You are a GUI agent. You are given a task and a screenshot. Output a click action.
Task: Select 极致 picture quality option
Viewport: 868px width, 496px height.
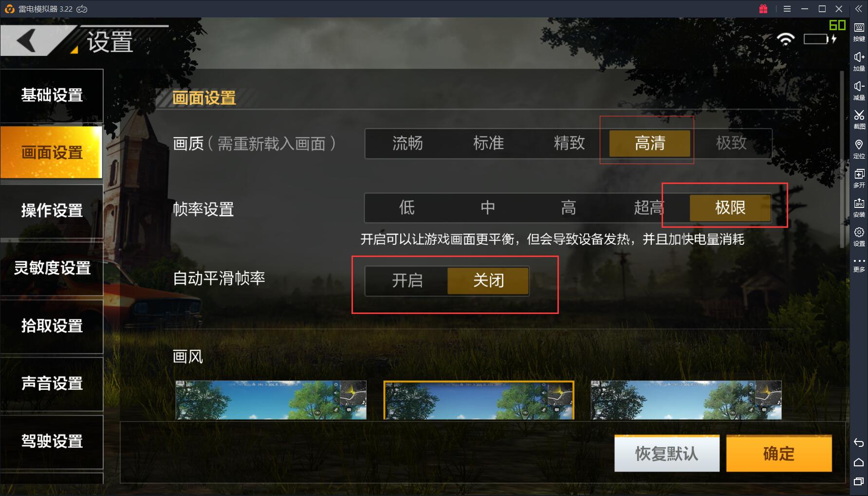click(x=731, y=143)
